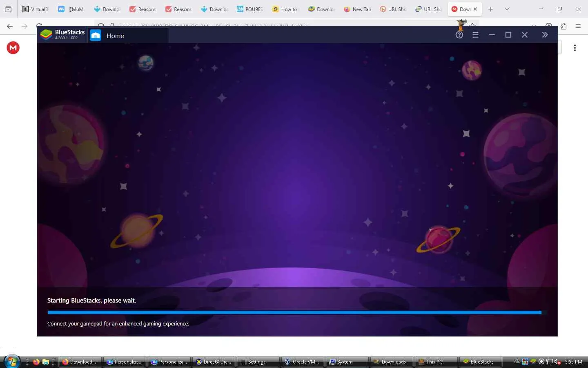Click BlueStacks version number 4.280.1.1002

coord(66,38)
